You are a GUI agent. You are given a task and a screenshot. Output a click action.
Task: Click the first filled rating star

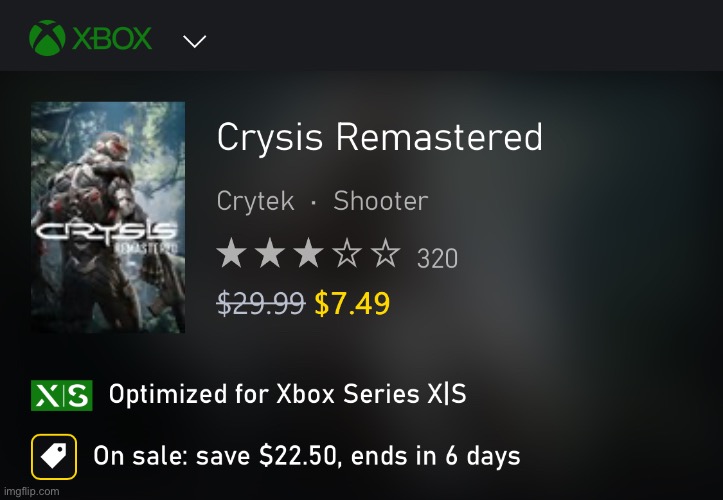click(231, 253)
